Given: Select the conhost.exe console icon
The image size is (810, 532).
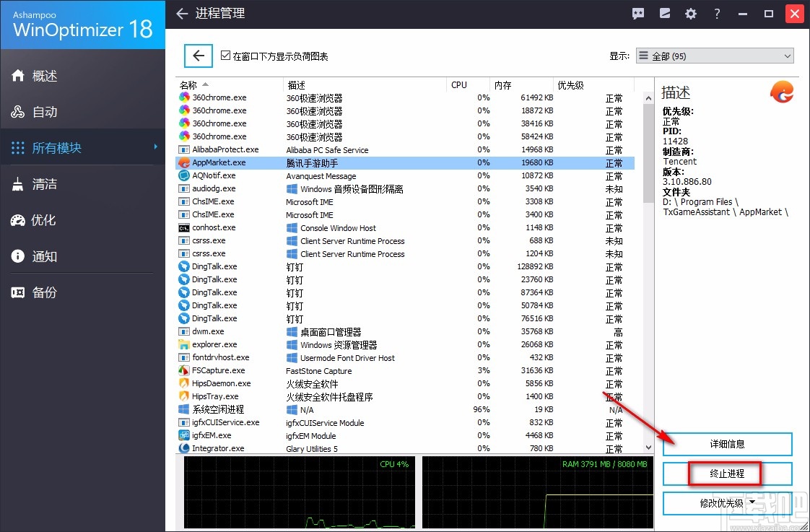Looking at the screenshot, I should (184, 228).
